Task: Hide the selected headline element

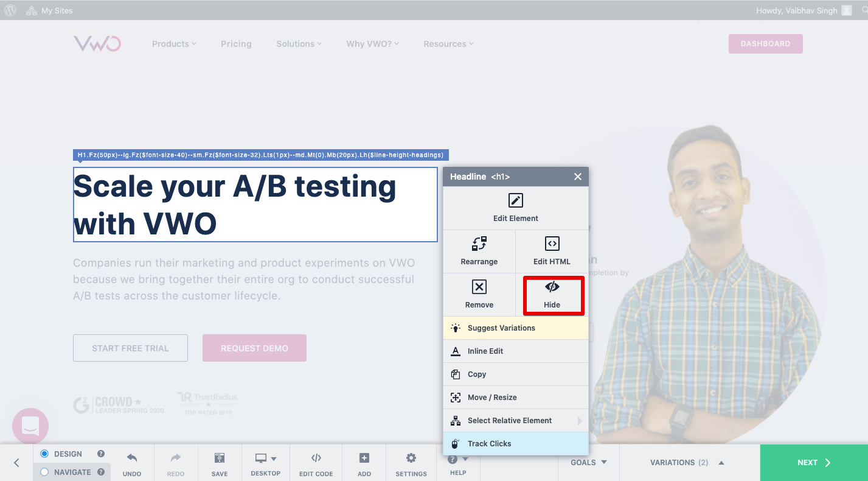Action: click(x=552, y=295)
